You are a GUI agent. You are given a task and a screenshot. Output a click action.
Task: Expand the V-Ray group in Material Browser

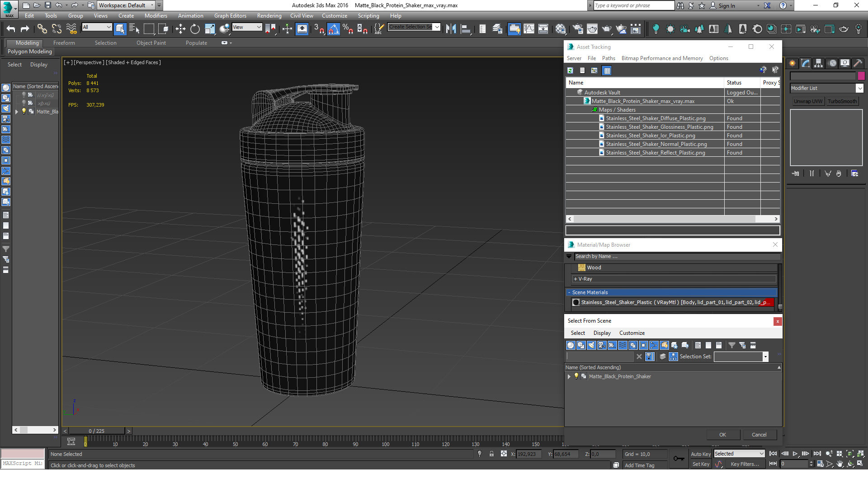point(576,279)
